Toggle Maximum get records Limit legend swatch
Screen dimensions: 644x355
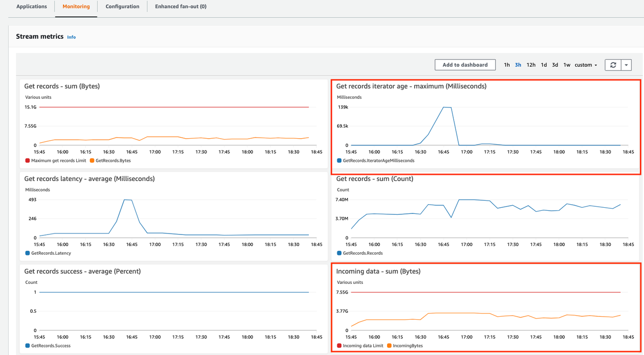28,161
